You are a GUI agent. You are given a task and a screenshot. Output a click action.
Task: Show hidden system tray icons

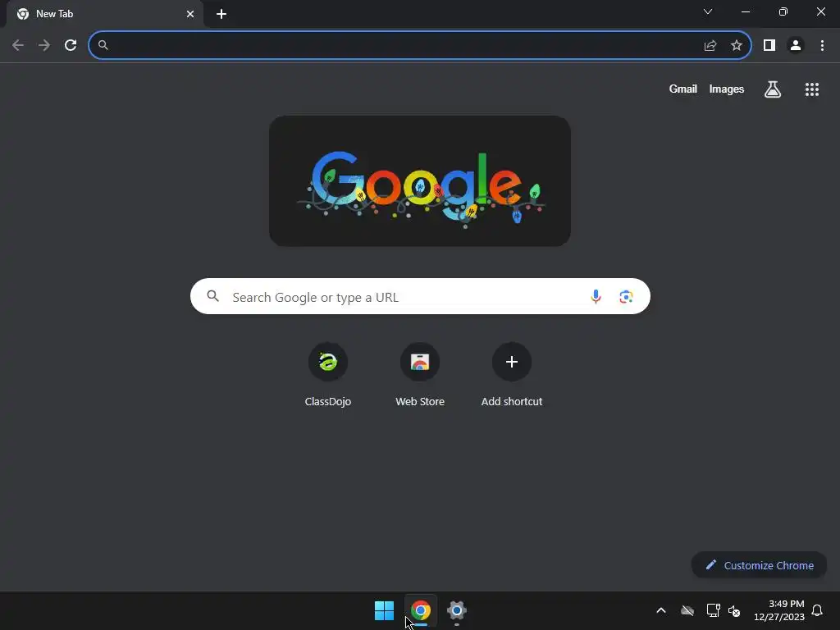click(661, 610)
